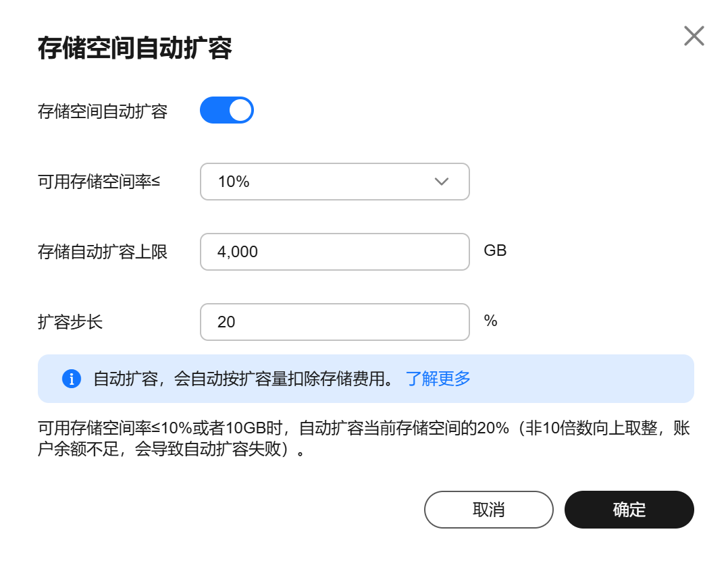Viewport: 728px width, 565px height.
Task: Close the storage autoscaling dialog with X
Action: [694, 36]
